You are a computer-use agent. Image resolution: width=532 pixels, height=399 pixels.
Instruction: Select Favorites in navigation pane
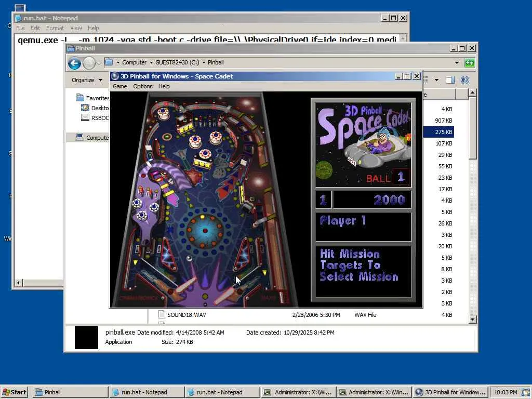[92, 98]
